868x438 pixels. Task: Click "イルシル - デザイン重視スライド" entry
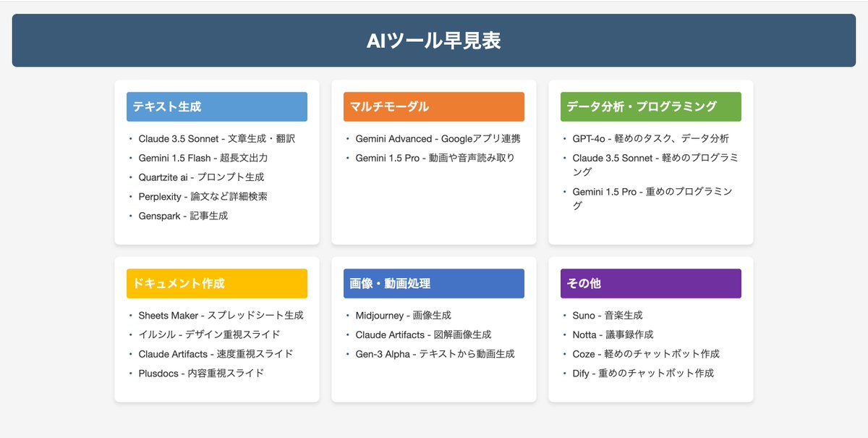click(x=209, y=334)
